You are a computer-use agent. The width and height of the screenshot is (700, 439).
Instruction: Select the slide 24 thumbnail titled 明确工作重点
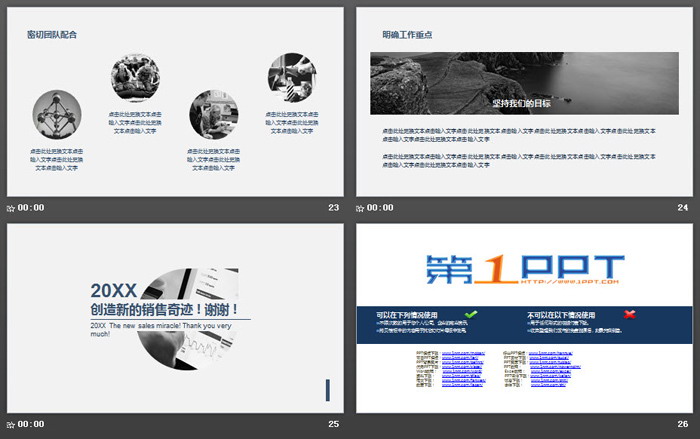coord(524,101)
